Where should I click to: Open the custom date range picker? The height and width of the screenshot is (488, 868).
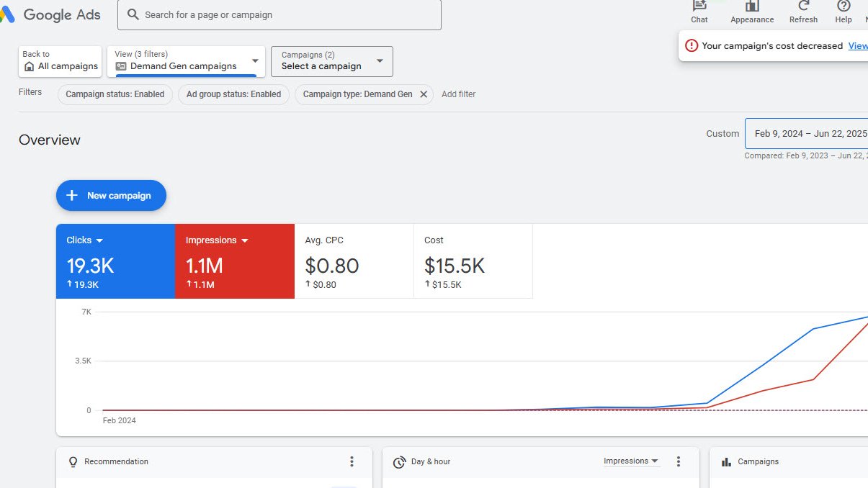807,133
